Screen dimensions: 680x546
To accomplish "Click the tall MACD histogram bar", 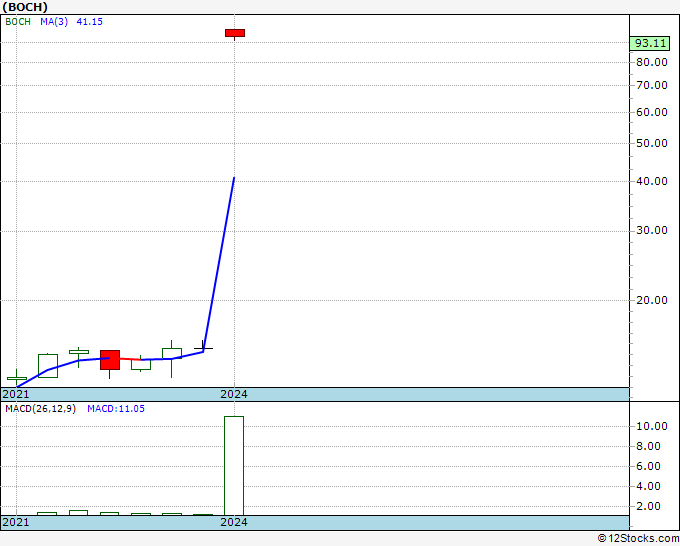I will click(234, 466).
